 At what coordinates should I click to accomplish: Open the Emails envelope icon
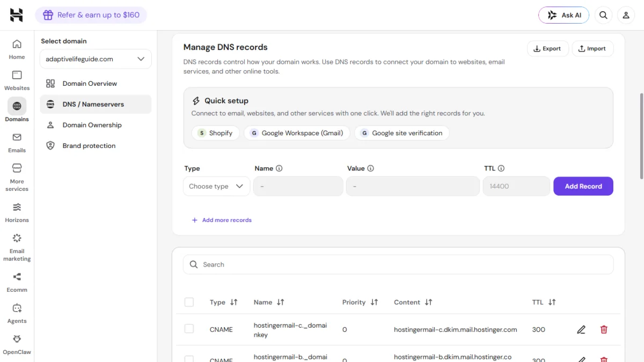pyautogui.click(x=17, y=137)
